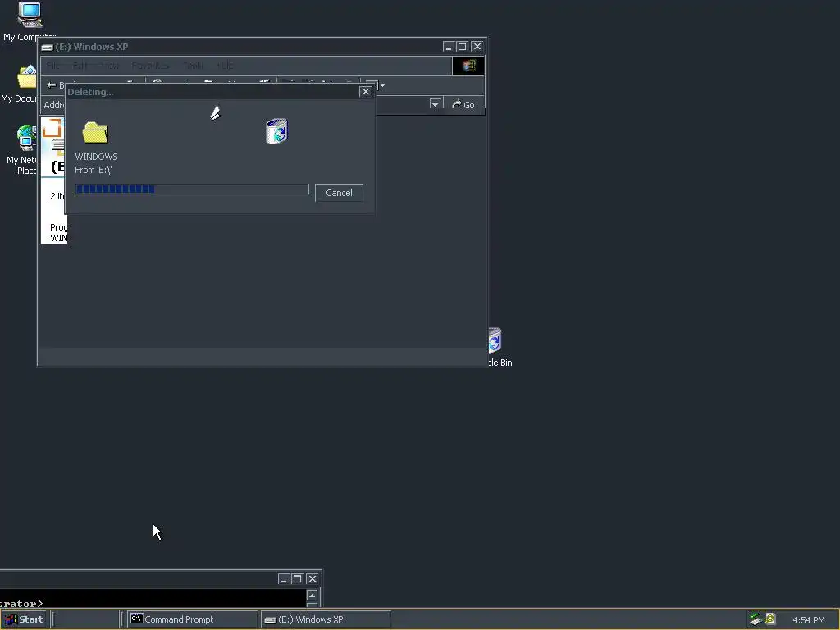Maximize the Command Prompt window

pyautogui.click(x=297, y=579)
